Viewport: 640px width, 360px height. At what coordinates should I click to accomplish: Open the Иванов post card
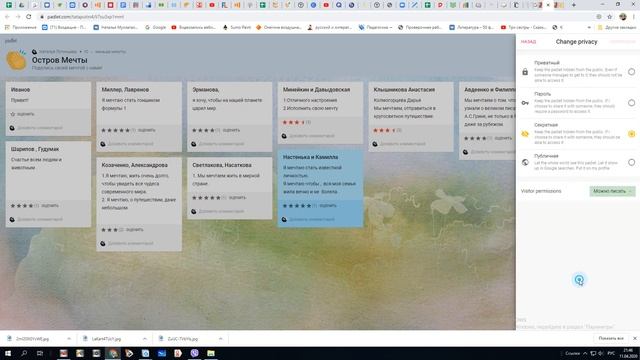pos(48,109)
